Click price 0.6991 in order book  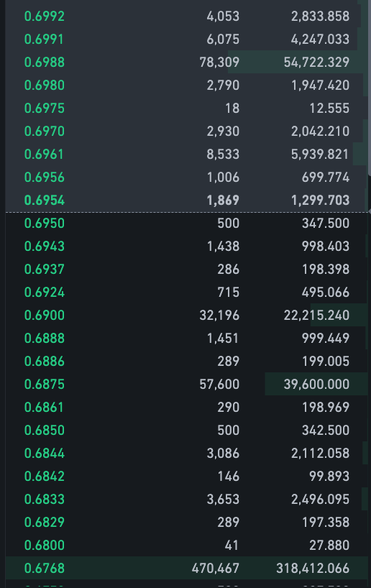(44, 40)
